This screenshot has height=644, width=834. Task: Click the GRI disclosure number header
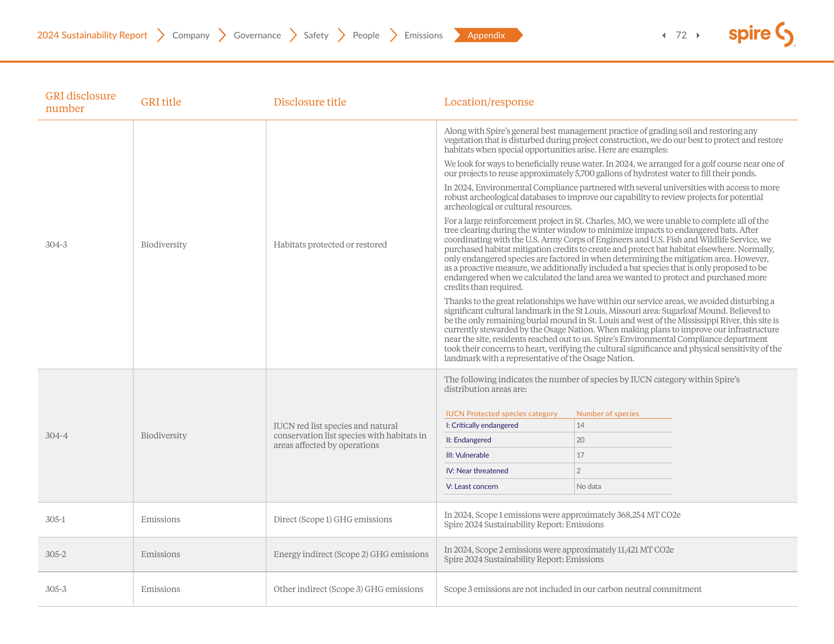(x=81, y=102)
